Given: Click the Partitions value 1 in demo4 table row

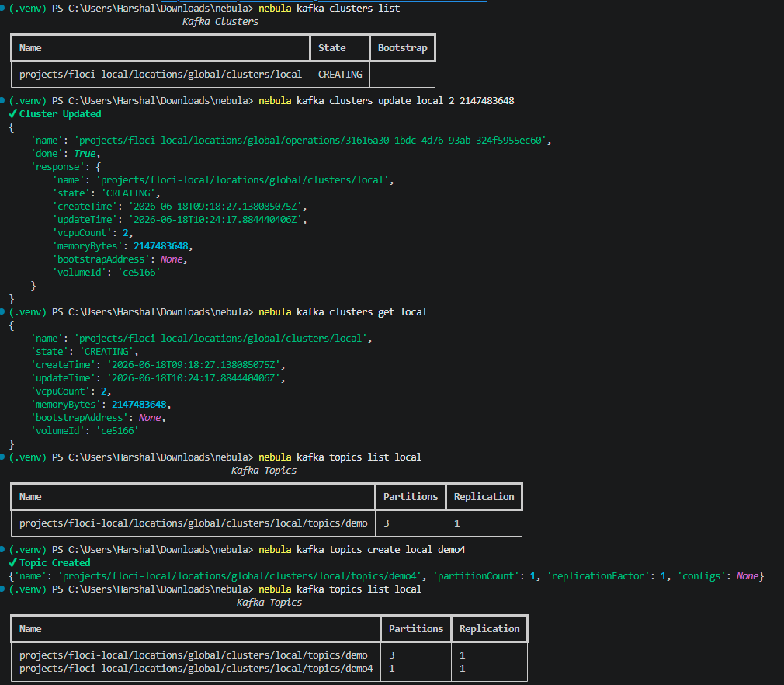Looking at the screenshot, I should (391, 668).
